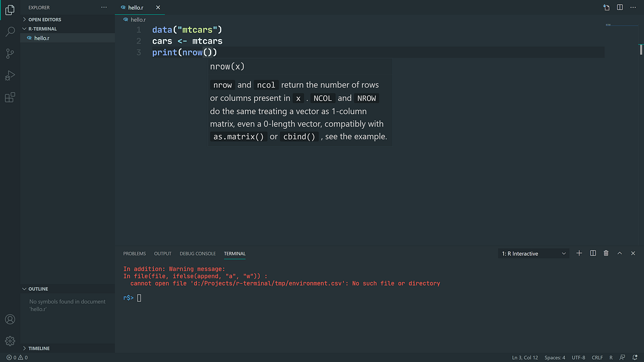Open the Manage settings gear
Screen dimensions: 644x362
tap(9, 341)
